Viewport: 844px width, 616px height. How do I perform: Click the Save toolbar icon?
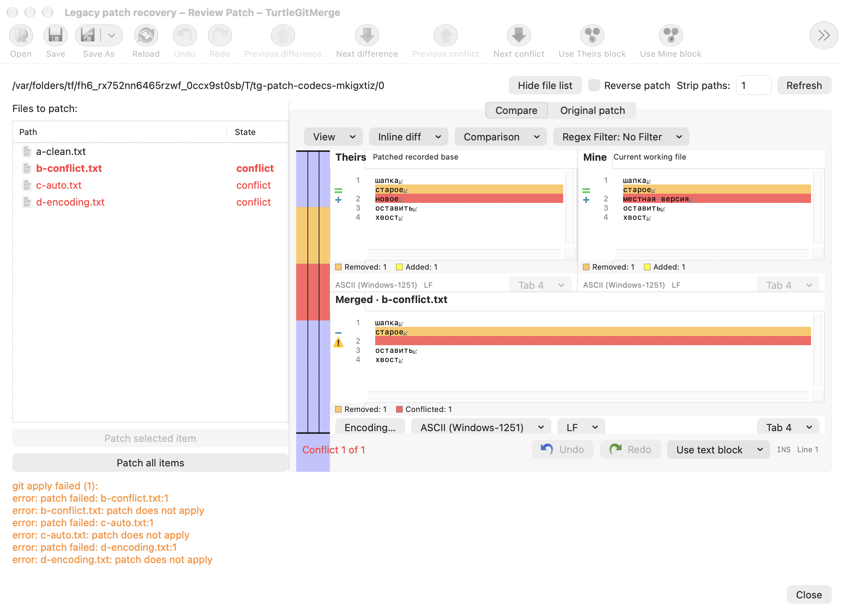point(56,36)
